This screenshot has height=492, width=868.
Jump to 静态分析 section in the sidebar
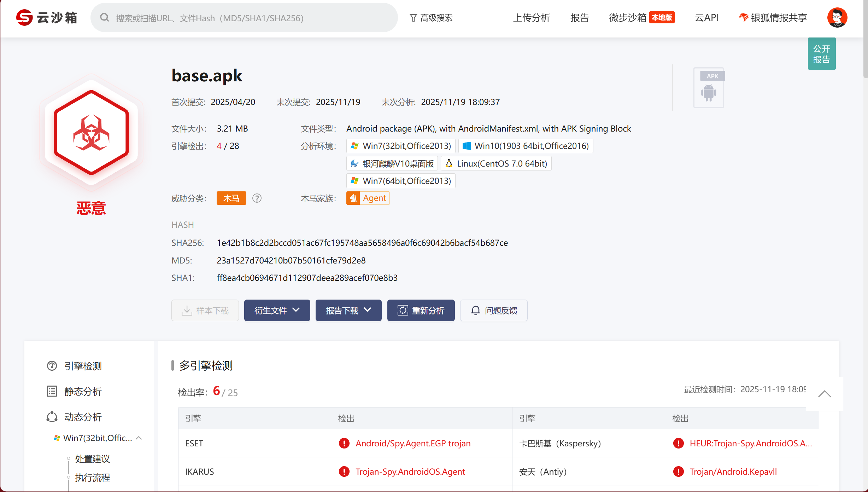tap(83, 392)
